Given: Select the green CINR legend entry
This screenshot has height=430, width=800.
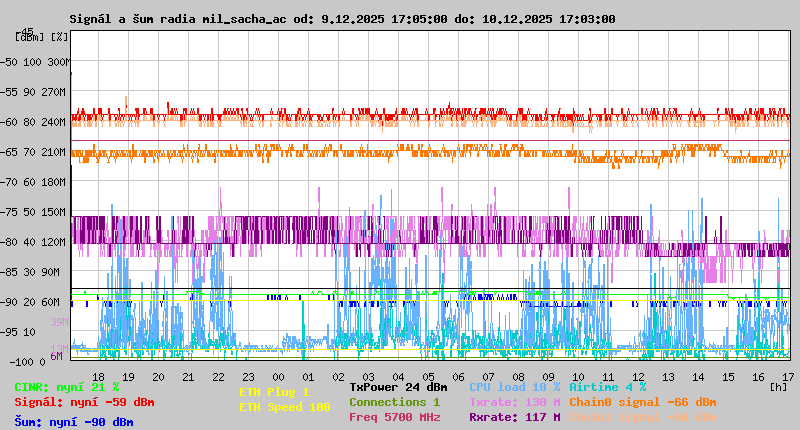Looking at the screenshot, I should pos(67,387).
